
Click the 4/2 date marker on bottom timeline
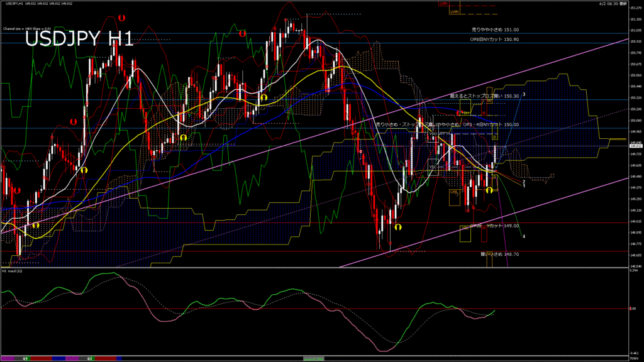tap(90, 359)
